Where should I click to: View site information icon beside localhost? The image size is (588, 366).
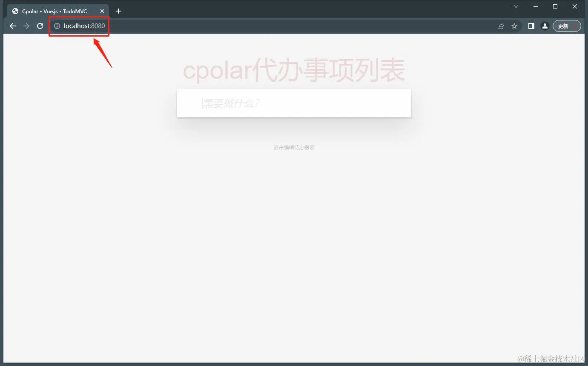(x=57, y=26)
